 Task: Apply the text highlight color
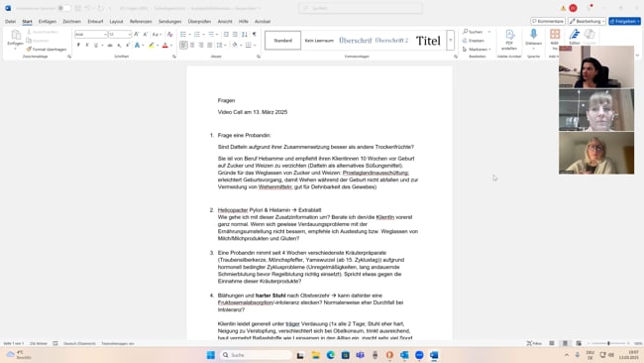click(152, 46)
